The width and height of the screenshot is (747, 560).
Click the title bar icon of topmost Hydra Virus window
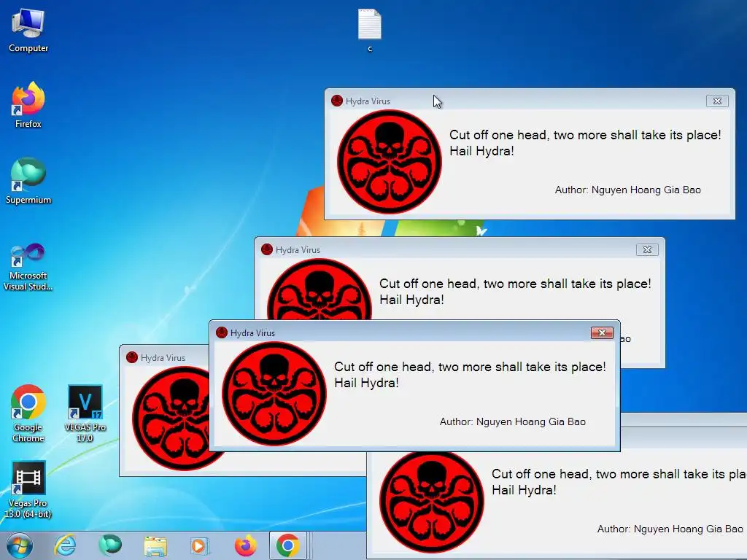337,101
